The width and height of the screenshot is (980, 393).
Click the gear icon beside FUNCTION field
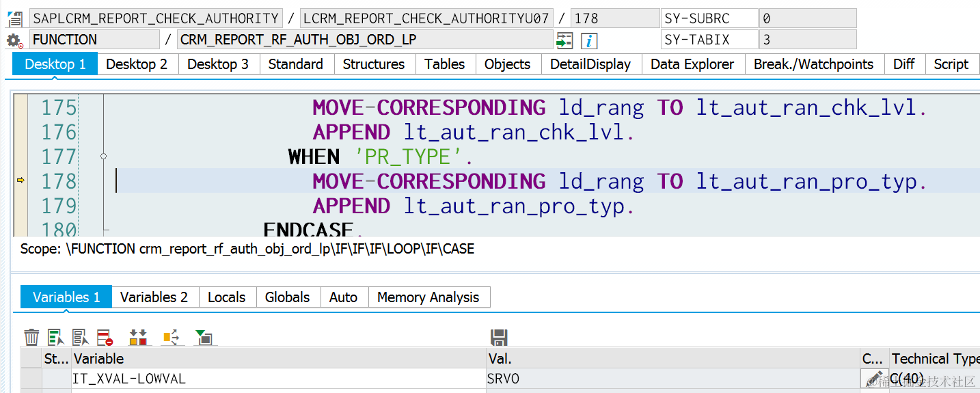tap(14, 40)
